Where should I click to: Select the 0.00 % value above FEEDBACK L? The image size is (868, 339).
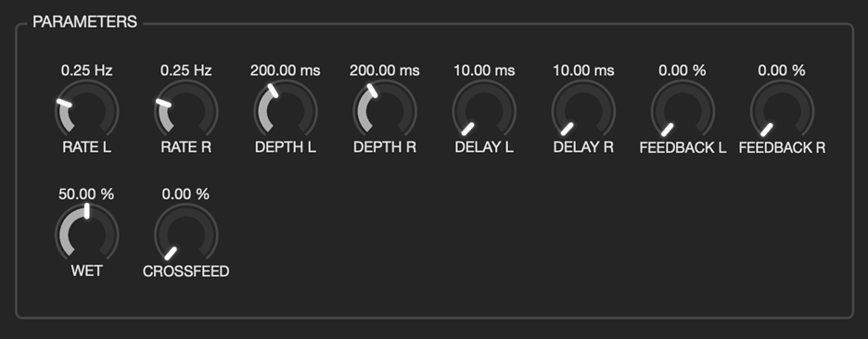point(683,70)
